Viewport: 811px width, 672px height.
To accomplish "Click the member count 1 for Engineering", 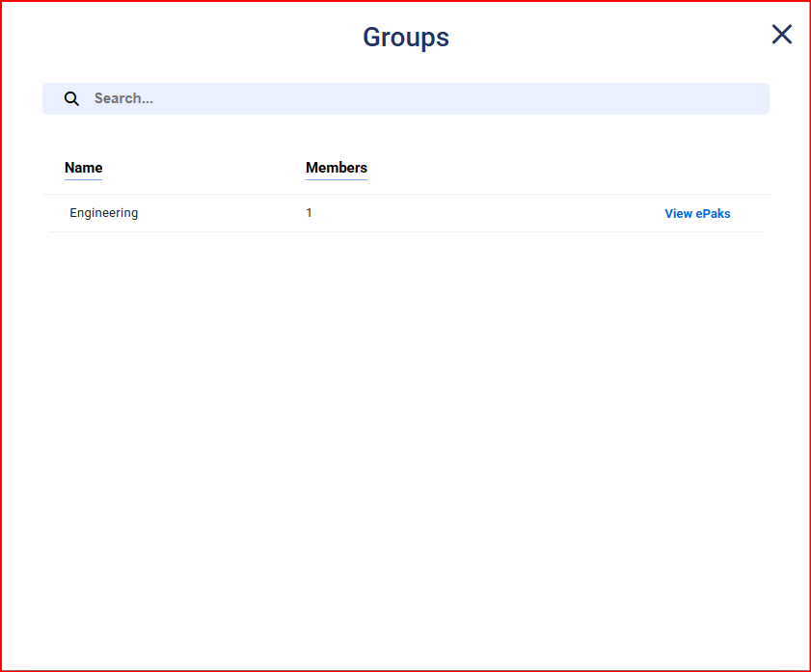I will (309, 213).
